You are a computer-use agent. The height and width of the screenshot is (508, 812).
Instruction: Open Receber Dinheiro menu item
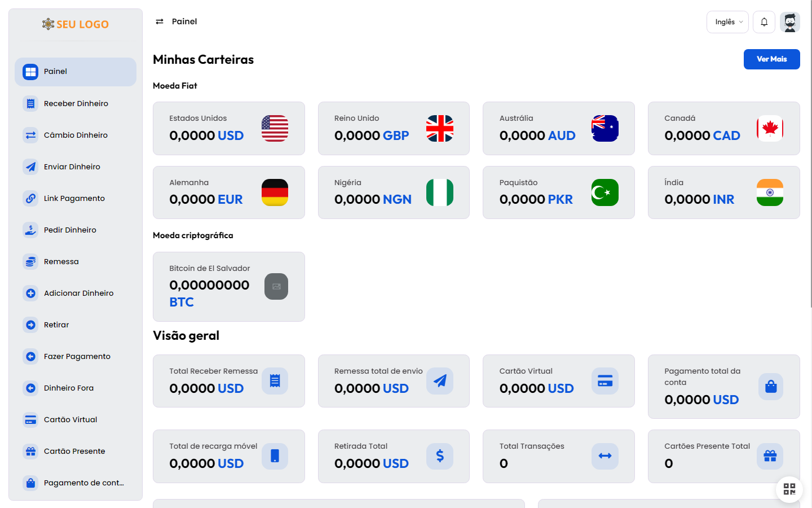(76, 103)
